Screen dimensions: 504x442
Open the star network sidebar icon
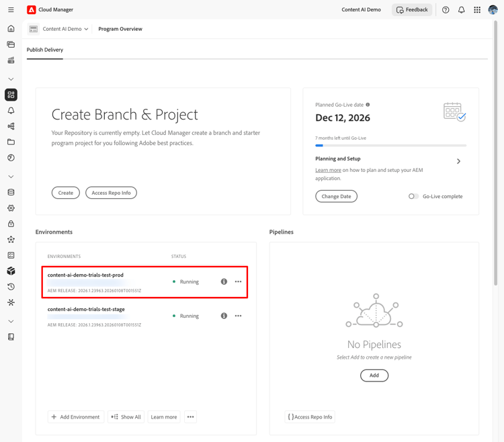11,239
